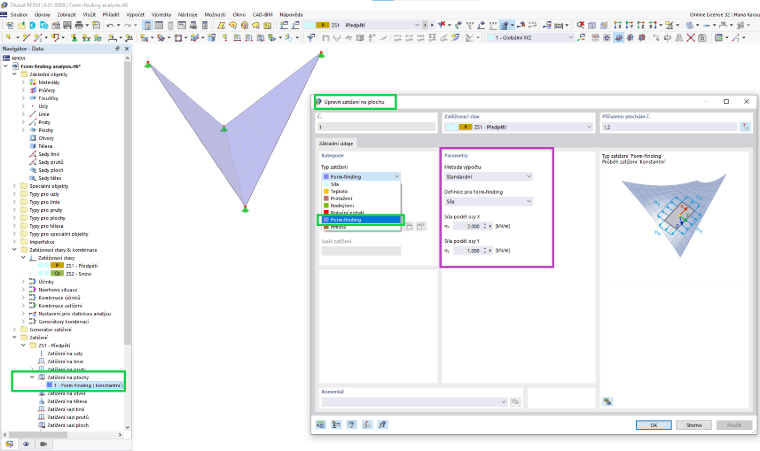Expand the Speciální objekty folder
Viewport: 760px width, 451px height.
(14, 186)
